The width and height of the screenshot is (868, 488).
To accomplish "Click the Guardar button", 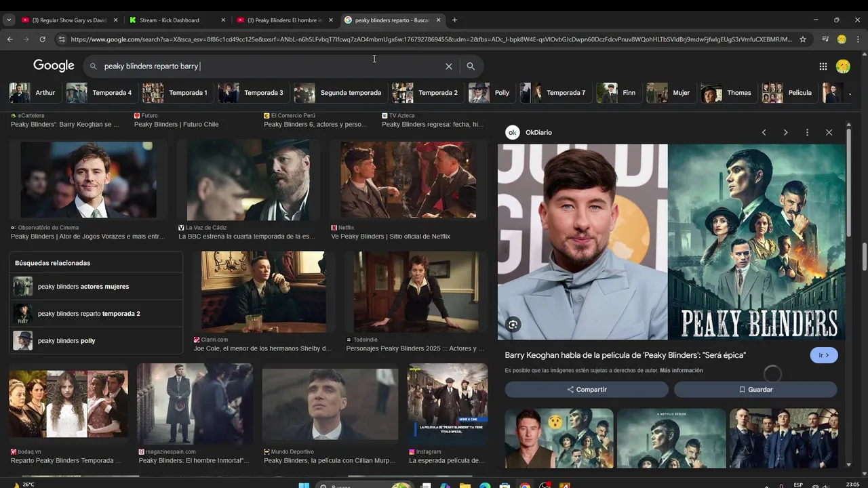I will 755,390.
